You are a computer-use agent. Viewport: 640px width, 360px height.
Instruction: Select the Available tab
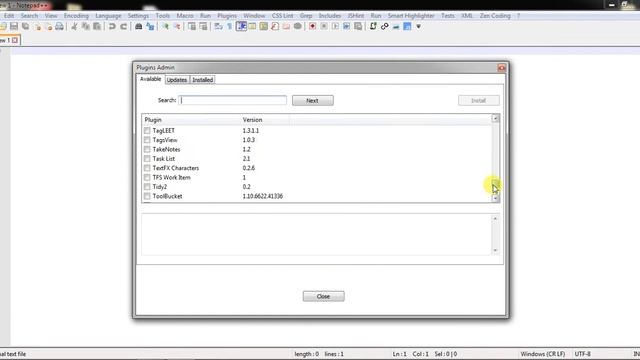point(151,79)
